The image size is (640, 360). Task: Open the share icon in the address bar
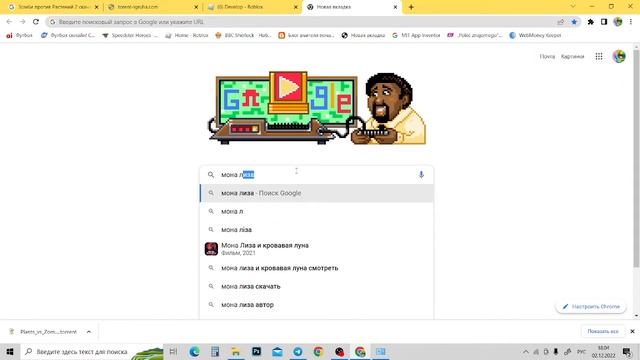pos(560,22)
